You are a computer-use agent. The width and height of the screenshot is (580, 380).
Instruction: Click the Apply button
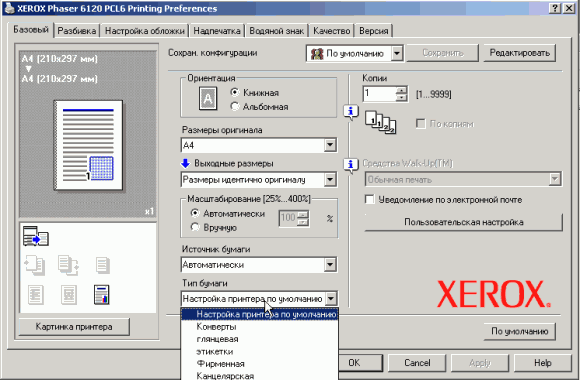pos(480,363)
